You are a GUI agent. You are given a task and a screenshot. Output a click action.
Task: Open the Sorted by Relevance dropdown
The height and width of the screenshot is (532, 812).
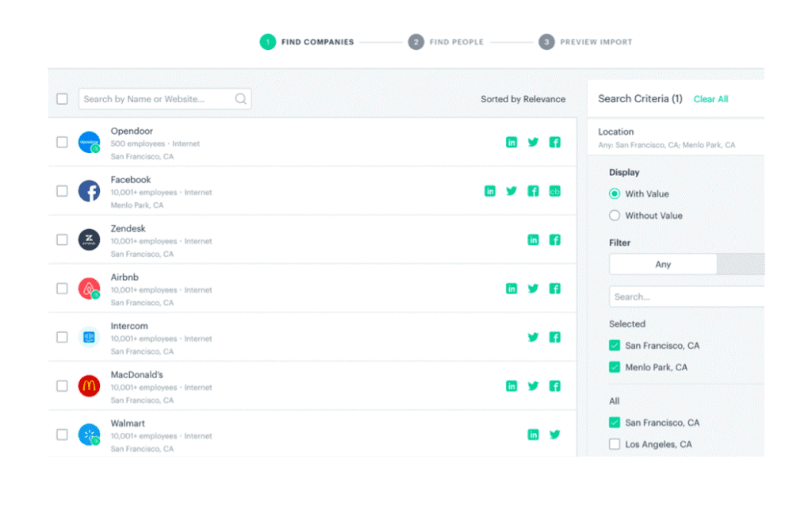pyautogui.click(x=523, y=99)
